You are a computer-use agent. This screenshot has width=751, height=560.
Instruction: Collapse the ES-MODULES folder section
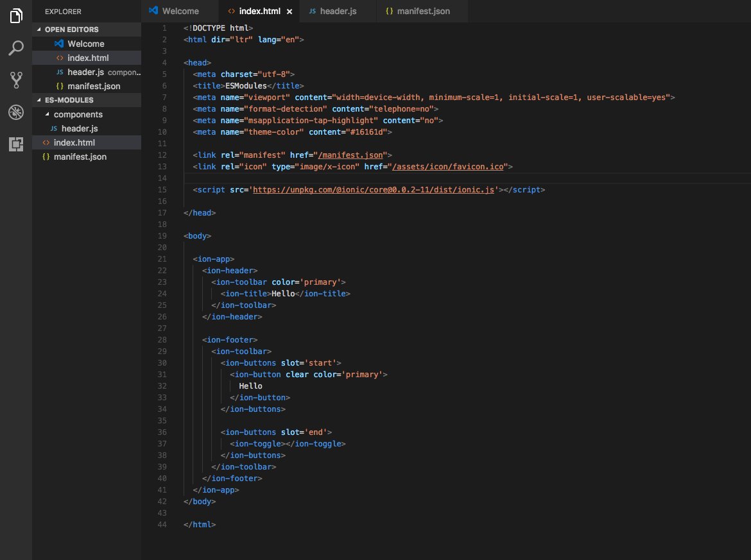pyautogui.click(x=39, y=100)
